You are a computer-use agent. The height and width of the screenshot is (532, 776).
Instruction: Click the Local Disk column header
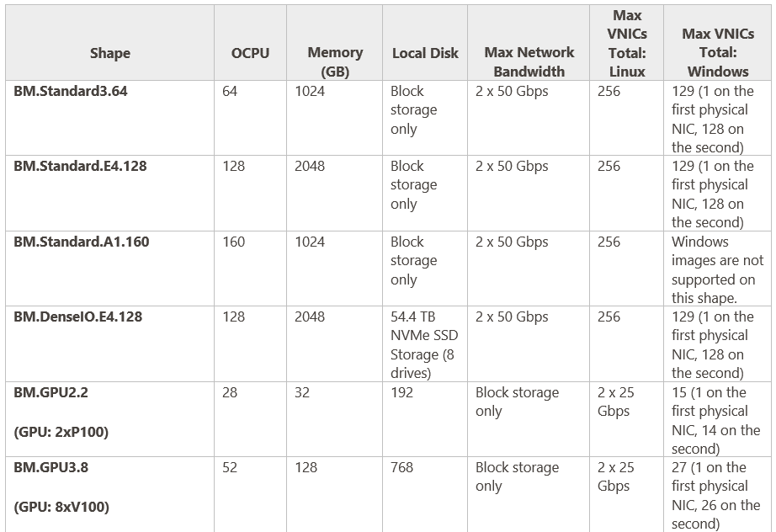pos(425,53)
